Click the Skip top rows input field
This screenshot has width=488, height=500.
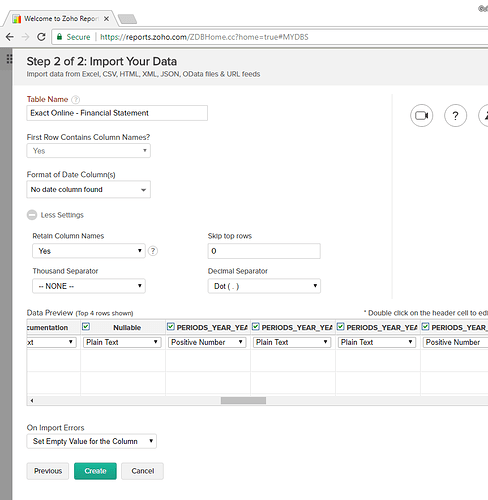pos(264,251)
